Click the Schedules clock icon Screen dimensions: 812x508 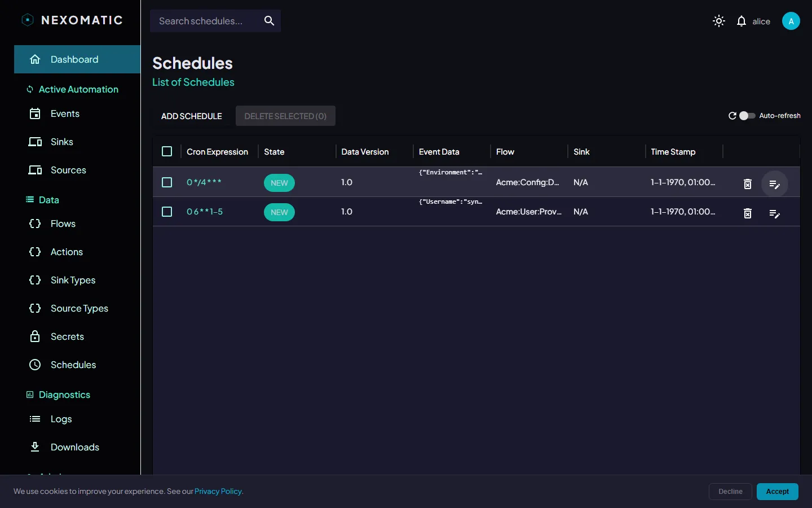click(35, 365)
